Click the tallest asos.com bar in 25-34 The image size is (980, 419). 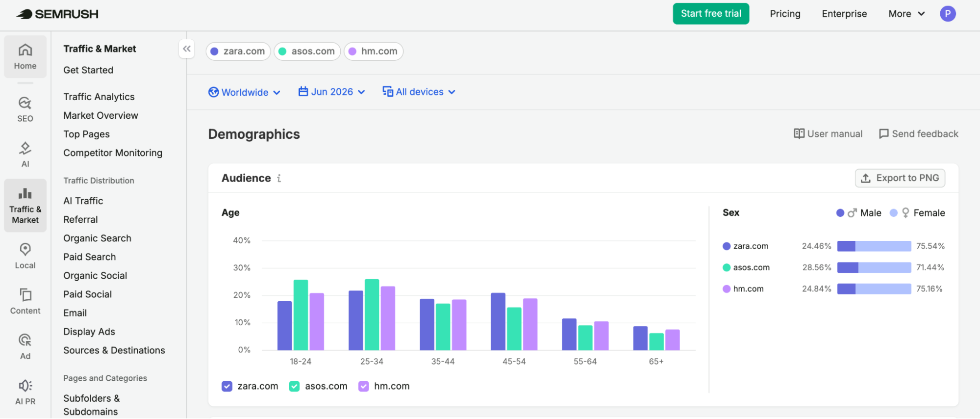click(372, 314)
